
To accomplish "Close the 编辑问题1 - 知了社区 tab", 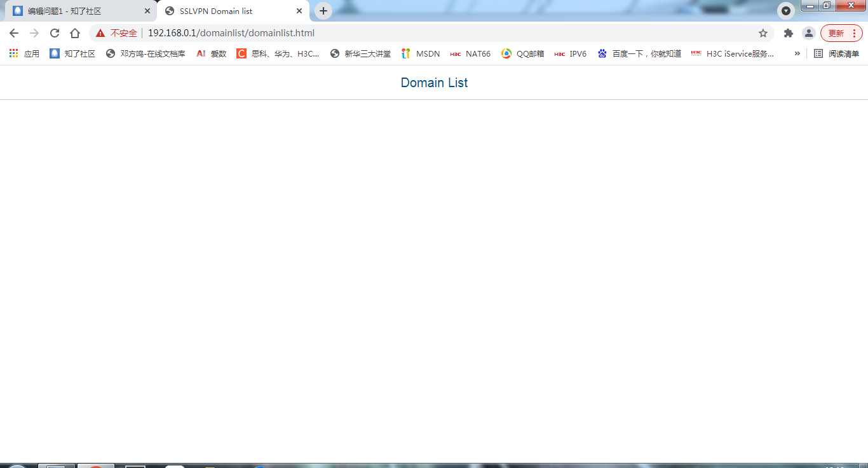I will [147, 11].
